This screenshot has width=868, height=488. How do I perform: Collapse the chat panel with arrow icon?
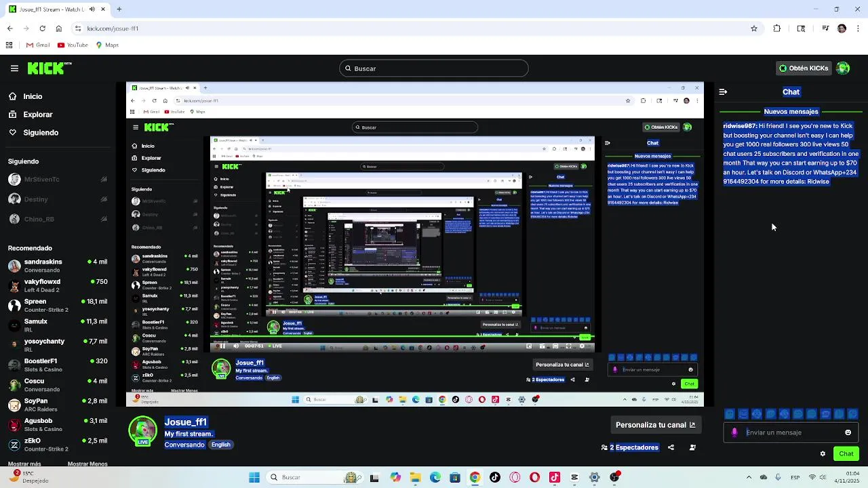click(x=723, y=92)
